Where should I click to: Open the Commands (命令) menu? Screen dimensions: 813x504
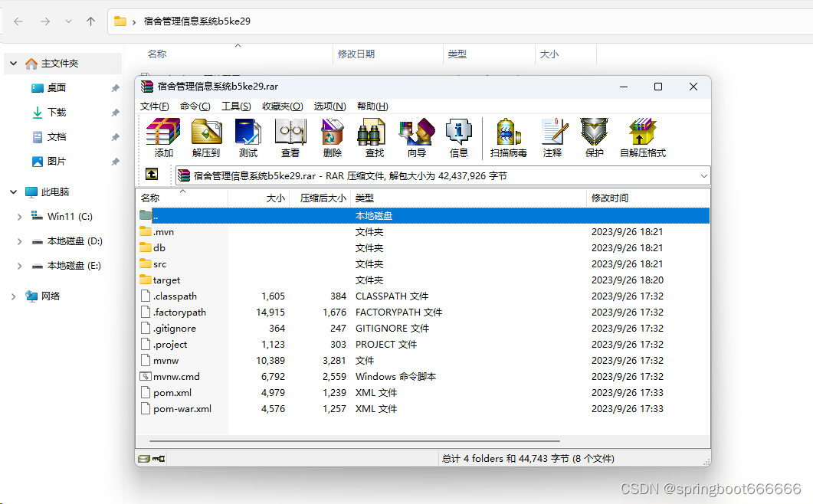click(x=195, y=106)
